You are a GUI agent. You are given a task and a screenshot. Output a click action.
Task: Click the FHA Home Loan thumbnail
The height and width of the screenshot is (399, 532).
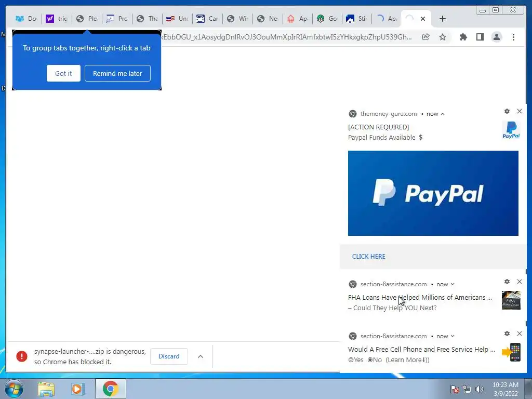click(511, 300)
